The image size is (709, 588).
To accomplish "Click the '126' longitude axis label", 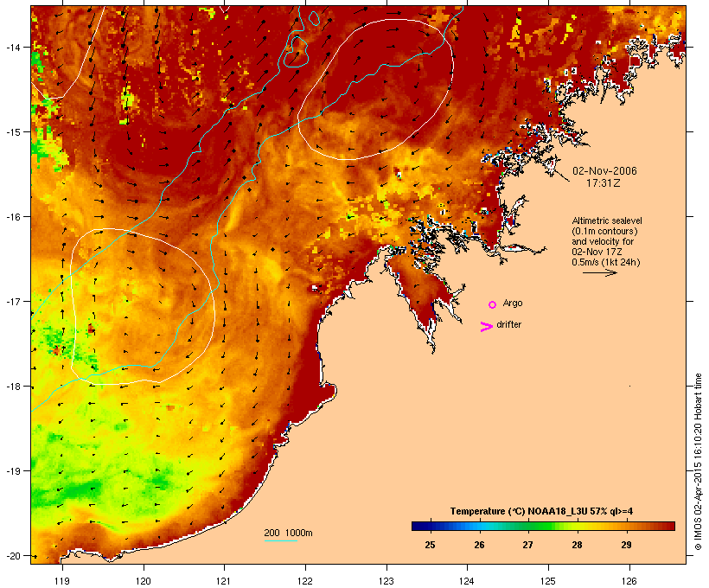I will coord(629,581).
